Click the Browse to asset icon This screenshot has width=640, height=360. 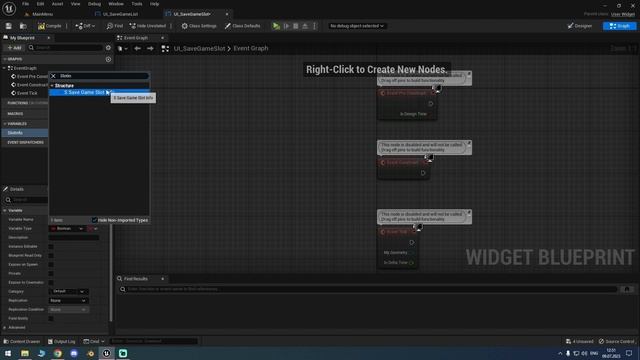tap(23, 26)
